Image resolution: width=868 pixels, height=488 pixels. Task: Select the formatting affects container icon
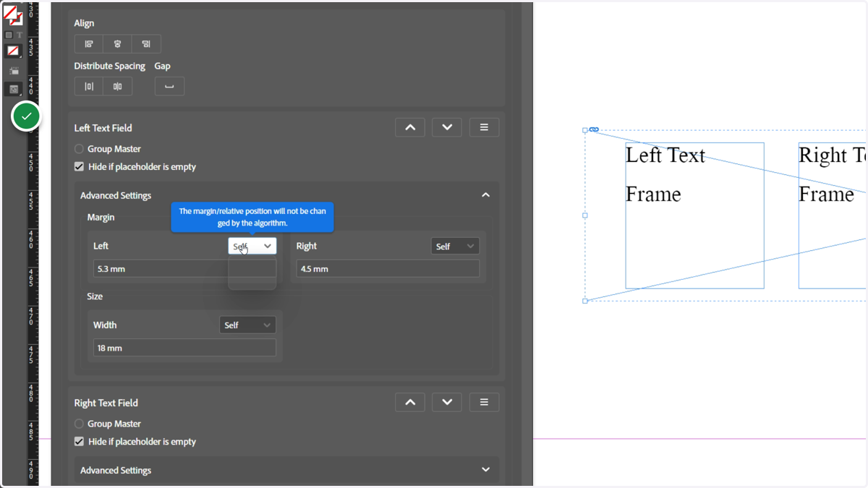coord(9,35)
